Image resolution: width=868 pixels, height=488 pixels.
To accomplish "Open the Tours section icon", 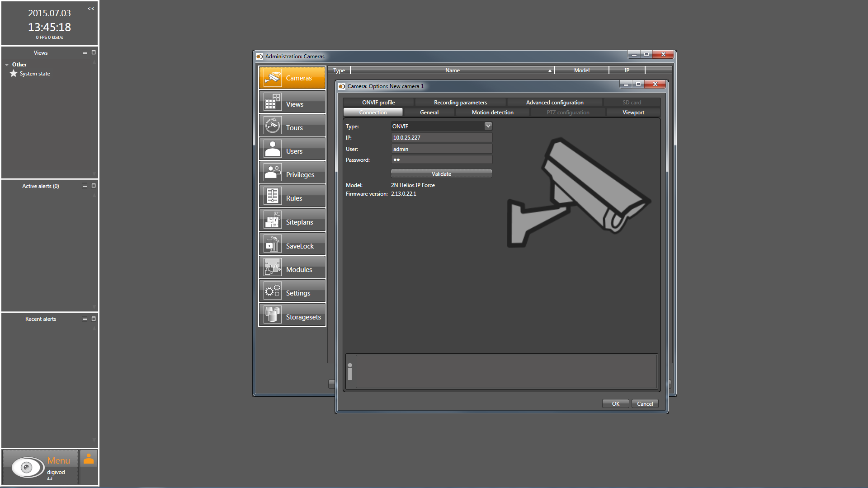I will (x=273, y=126).
